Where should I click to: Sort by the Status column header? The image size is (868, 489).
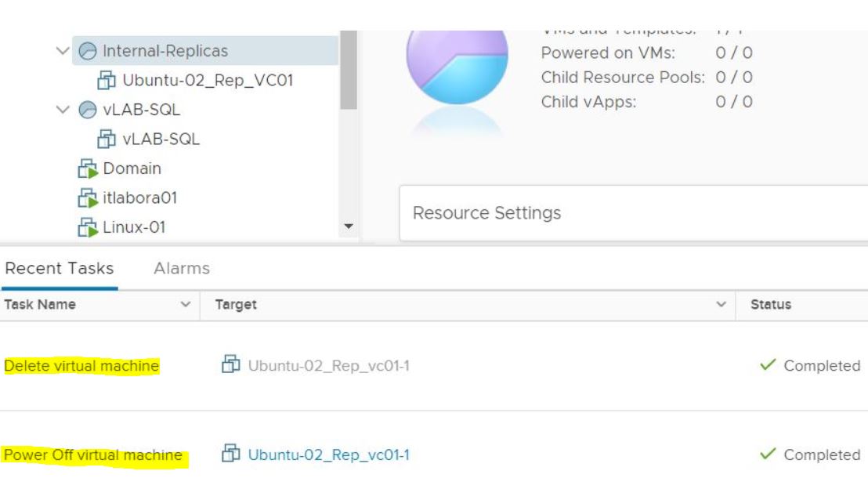[x=771, y=304]
